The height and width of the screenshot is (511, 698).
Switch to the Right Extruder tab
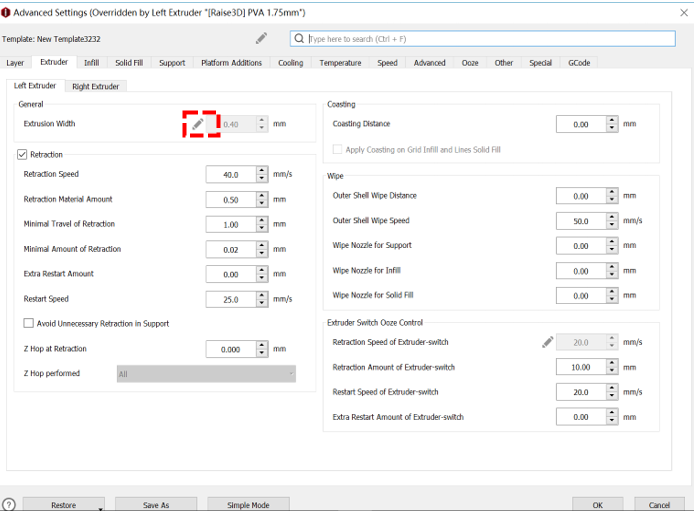(x=95, y=86)
